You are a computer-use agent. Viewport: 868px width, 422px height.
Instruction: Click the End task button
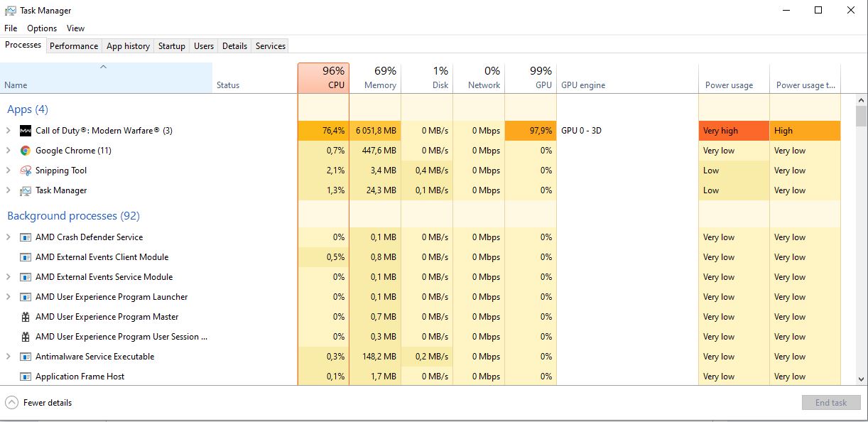(x=831, y=403)
